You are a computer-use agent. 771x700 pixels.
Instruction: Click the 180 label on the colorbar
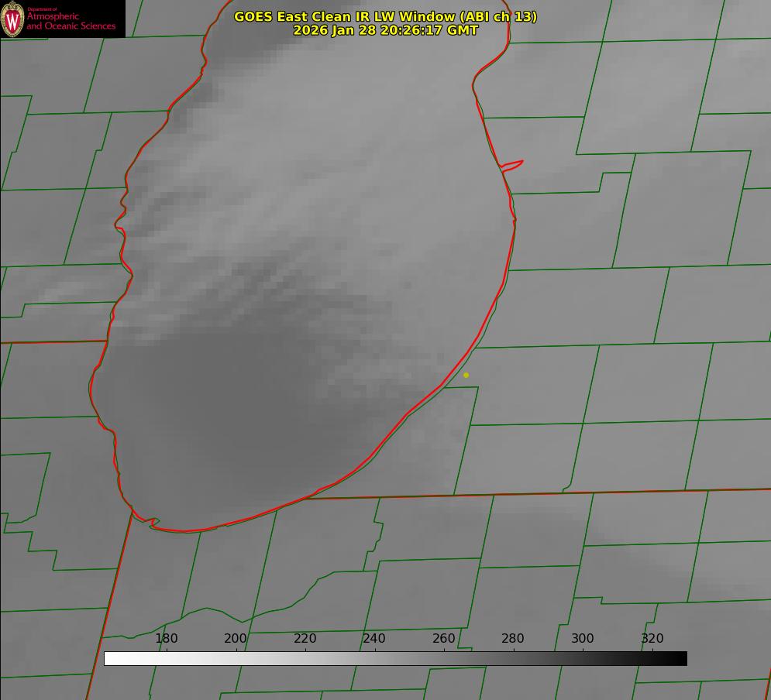[167, 638]
